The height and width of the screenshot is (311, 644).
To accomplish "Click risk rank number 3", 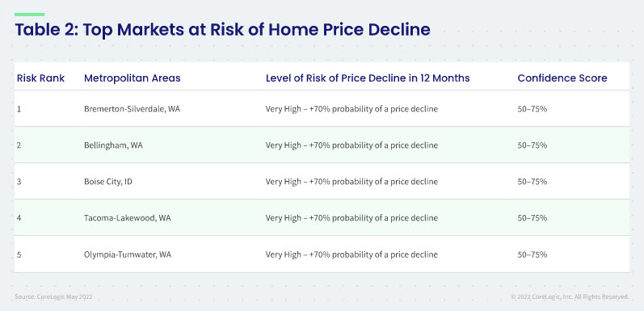I will pyautogui.click(x=19, y=182).
